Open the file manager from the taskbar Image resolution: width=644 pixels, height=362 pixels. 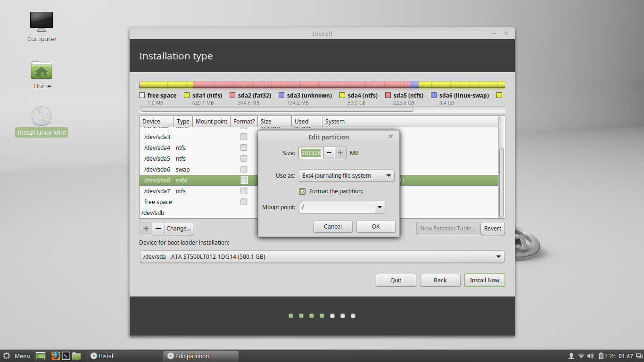coord(76,356)
